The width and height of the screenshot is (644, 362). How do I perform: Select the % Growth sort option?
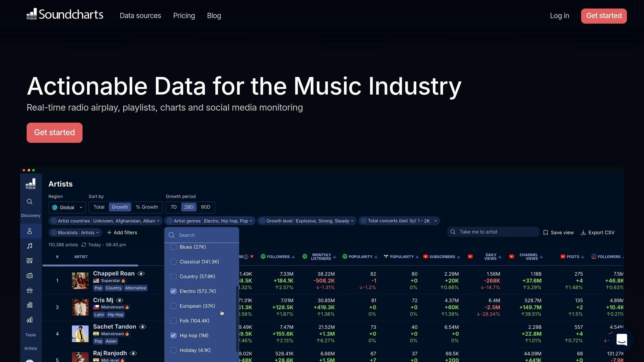[147, 207]
